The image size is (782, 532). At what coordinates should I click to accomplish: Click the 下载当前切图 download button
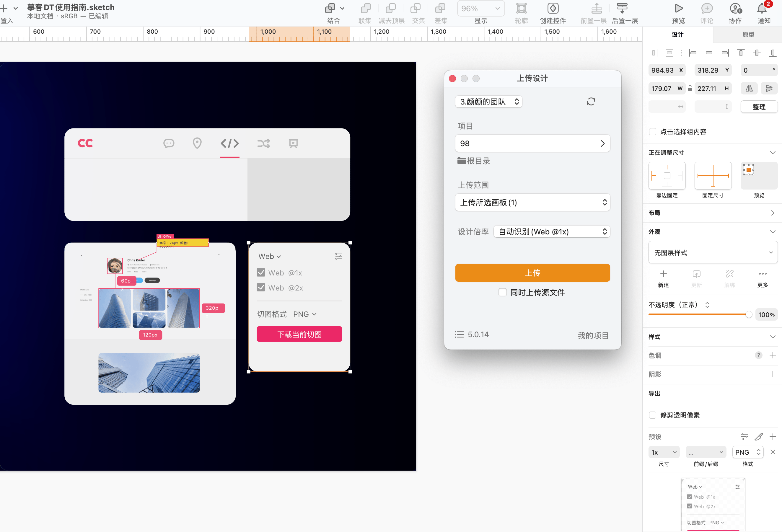(x=299, y=334)
